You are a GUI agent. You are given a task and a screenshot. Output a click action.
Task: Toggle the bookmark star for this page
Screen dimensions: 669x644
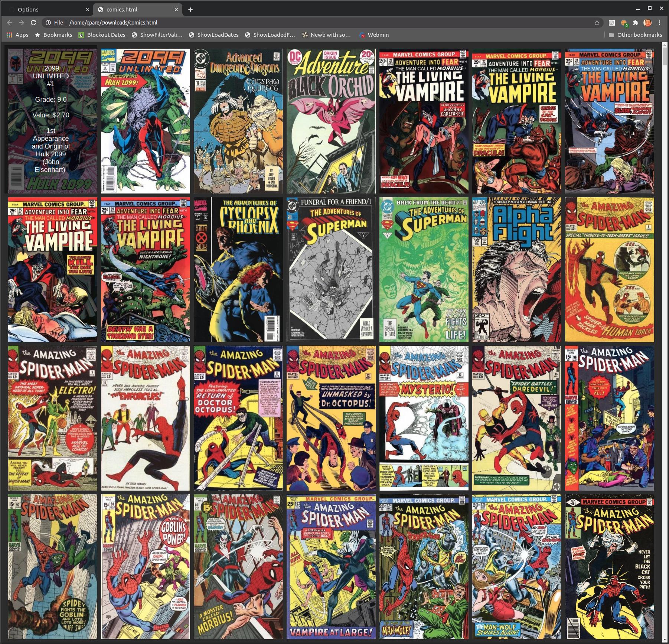coord(597,23)
